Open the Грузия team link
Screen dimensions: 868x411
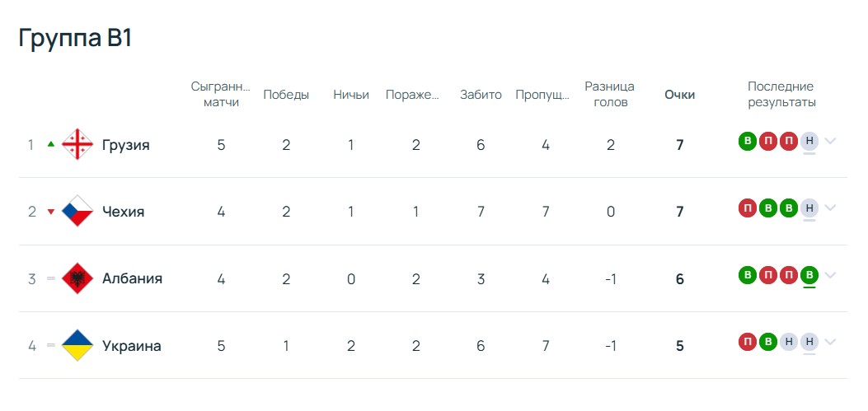point(125,145)
